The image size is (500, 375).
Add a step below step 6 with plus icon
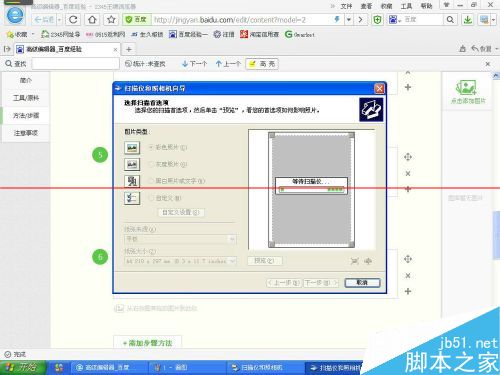(408, 291)
